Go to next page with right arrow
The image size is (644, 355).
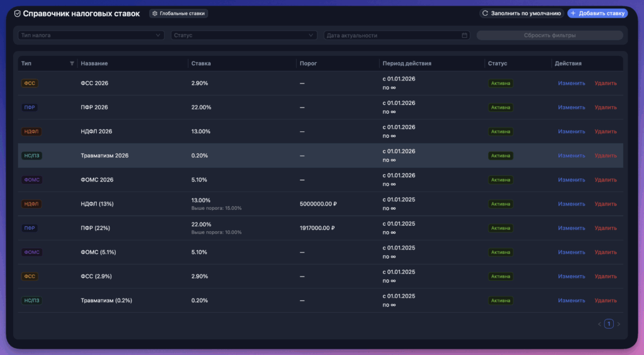point(619,324)
